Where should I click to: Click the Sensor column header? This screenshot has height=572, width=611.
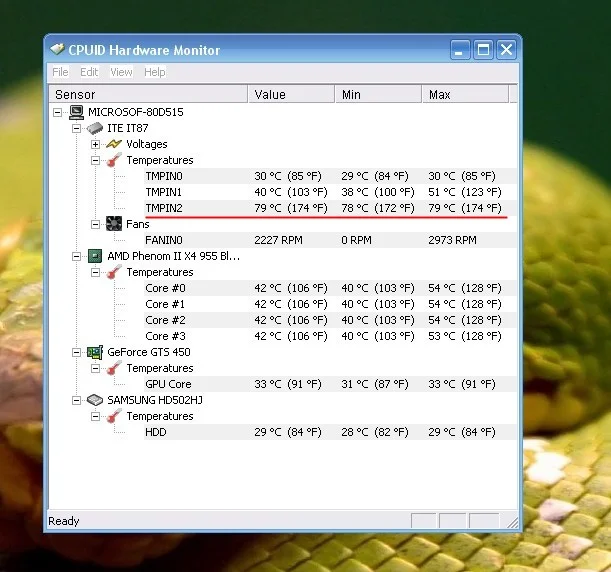click(148, 94)
